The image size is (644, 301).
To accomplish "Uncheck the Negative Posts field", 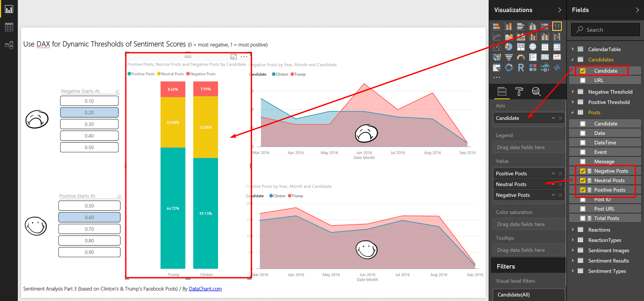I will click(583, 171).
